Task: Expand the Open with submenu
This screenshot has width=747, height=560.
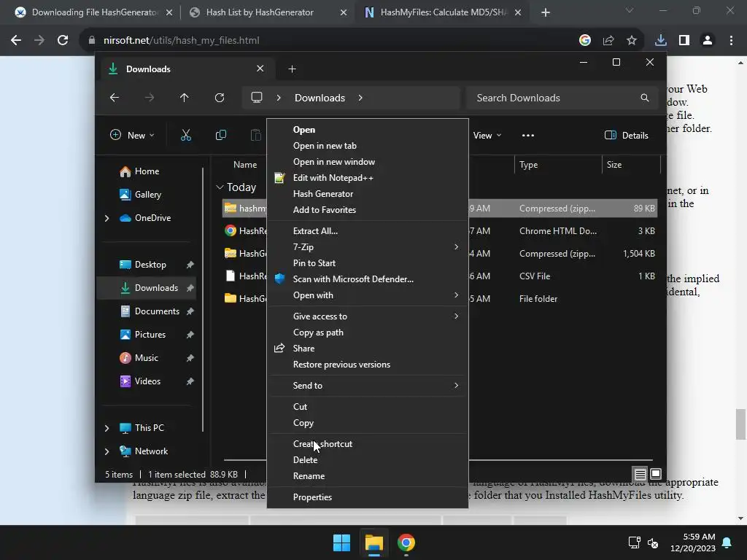Action: click(x=368, y=295)
